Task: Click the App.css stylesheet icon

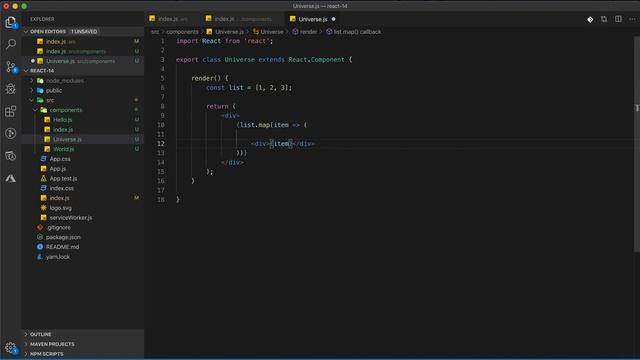Action: 44,159
